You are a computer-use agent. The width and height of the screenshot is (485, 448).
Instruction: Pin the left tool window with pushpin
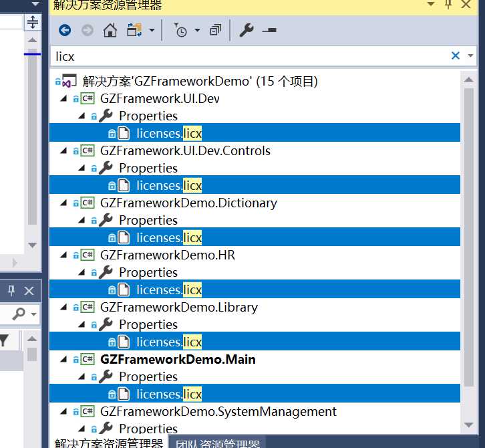[11, 291]
